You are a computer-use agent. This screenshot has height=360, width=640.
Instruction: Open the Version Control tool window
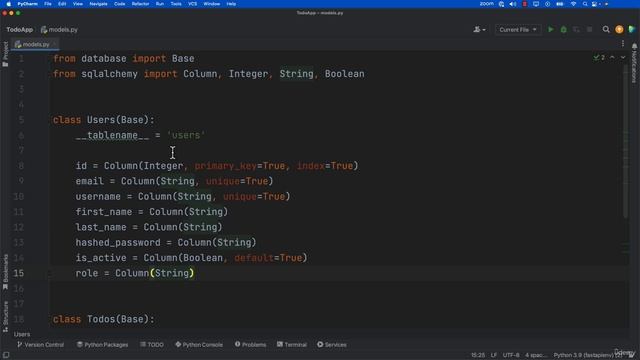(x=40, y=344)
